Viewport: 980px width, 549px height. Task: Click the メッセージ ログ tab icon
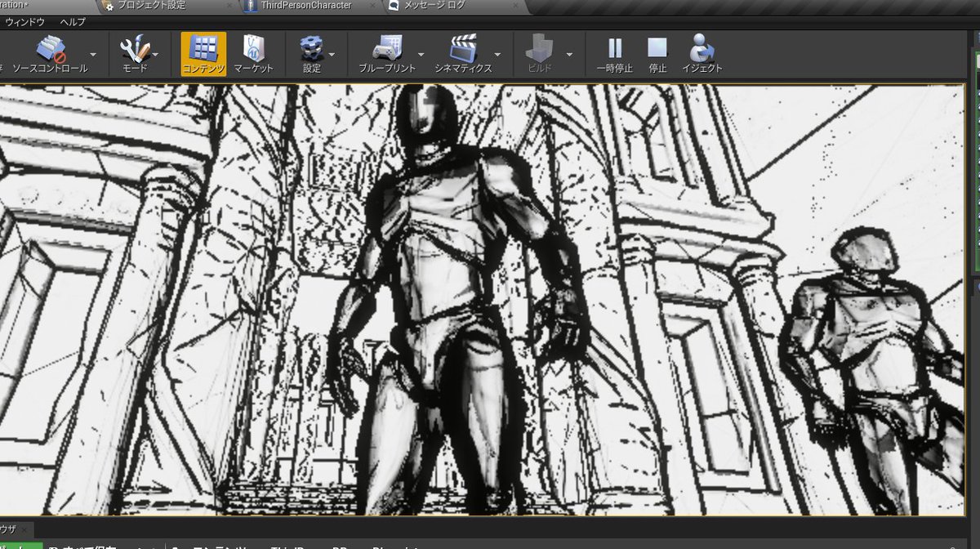[395, 6]
